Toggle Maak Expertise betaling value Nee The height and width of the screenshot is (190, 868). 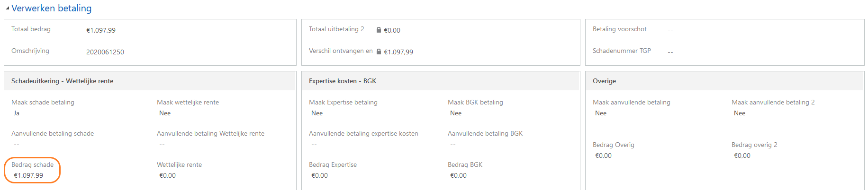[x=317, y=113]
